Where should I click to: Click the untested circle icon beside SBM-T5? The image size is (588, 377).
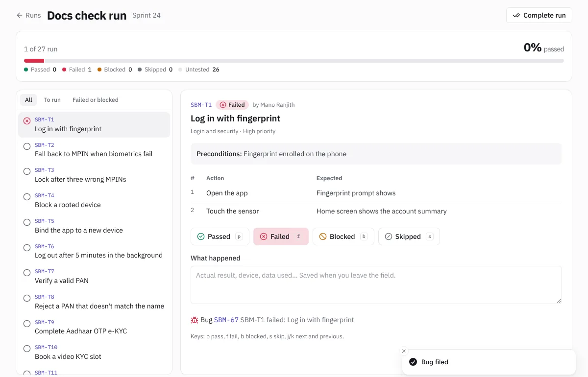pos(27,222)
